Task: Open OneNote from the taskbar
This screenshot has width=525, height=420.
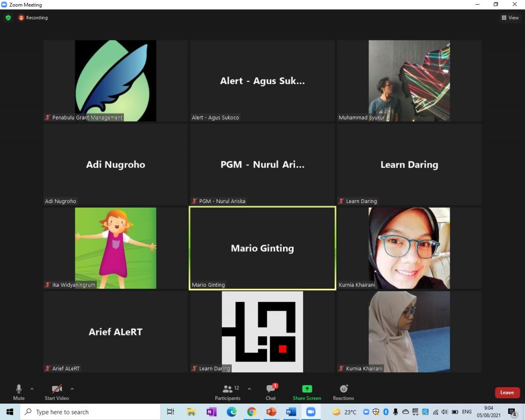Action: coord(211,412)
